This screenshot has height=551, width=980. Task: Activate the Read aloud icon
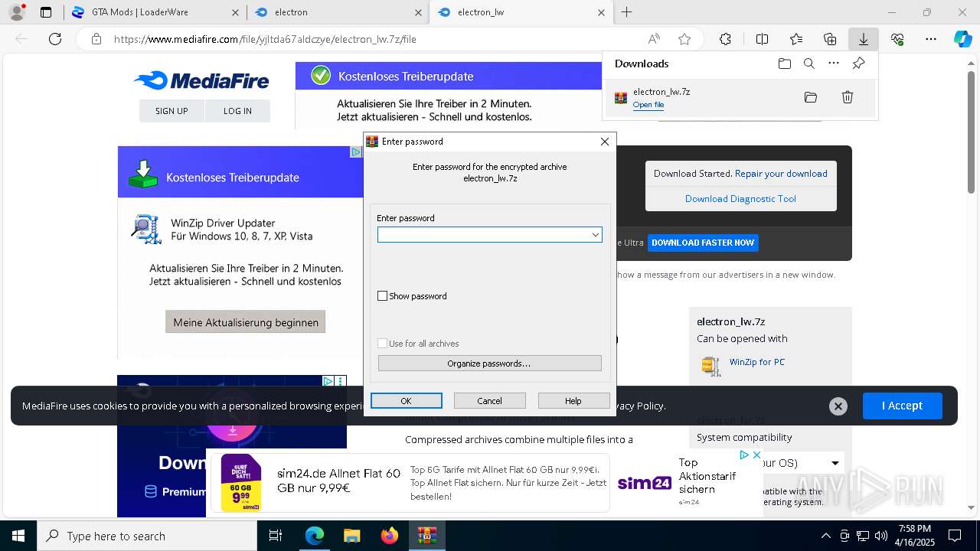[654, 39]
